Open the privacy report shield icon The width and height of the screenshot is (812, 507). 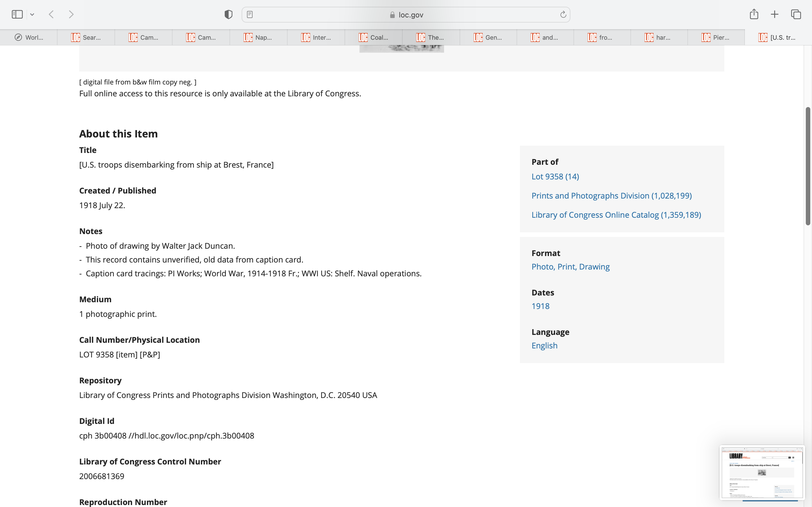228,14
